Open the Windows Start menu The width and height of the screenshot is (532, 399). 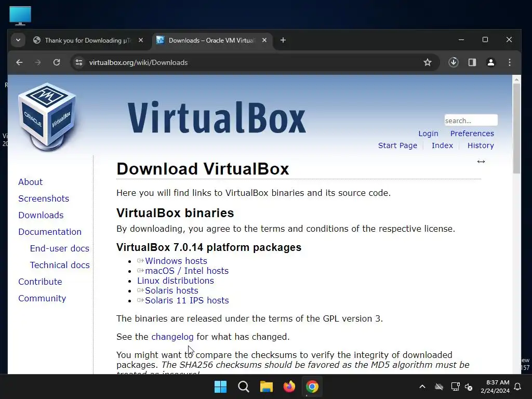point(220,387)
